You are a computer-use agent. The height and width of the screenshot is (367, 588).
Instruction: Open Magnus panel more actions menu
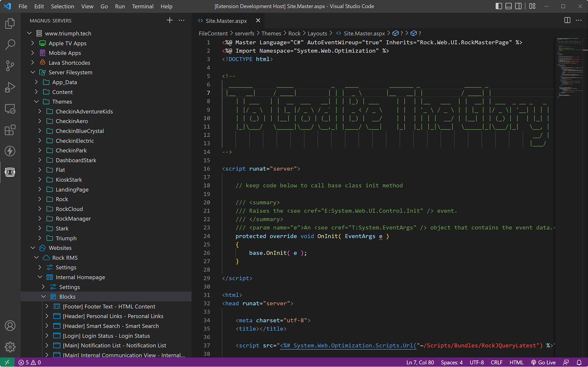point(182,20)
